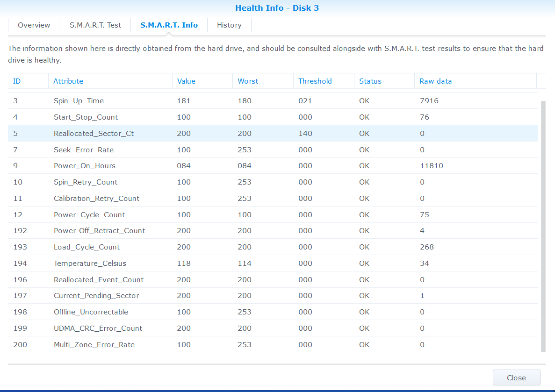Sort by the Value column header
This screenshot has height=392, width=555.
pyautogui.click(x=202, y=81)
